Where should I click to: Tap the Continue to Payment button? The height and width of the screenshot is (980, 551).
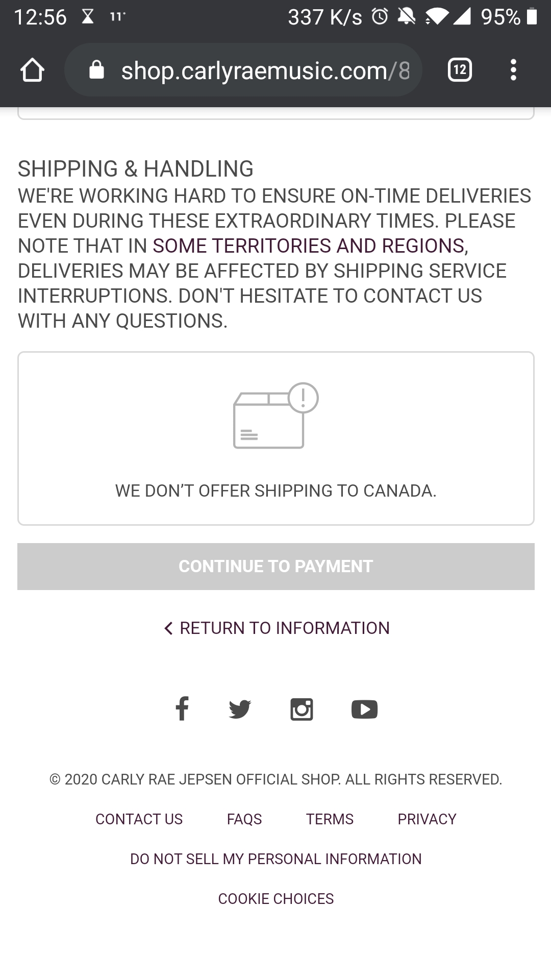coord(275,566)
